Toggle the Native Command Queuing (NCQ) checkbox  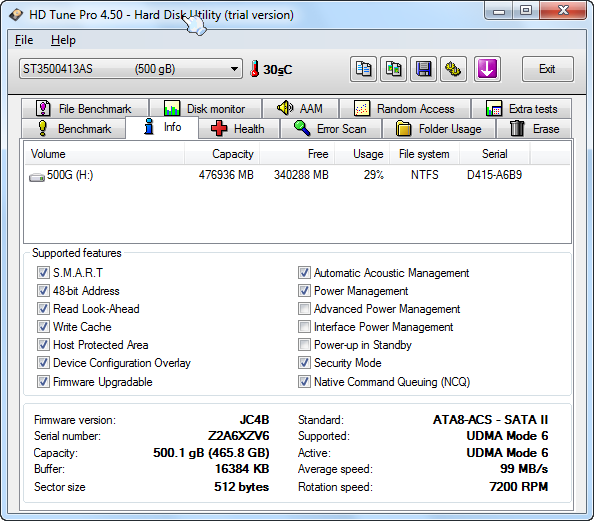click(x=304, y=381)
